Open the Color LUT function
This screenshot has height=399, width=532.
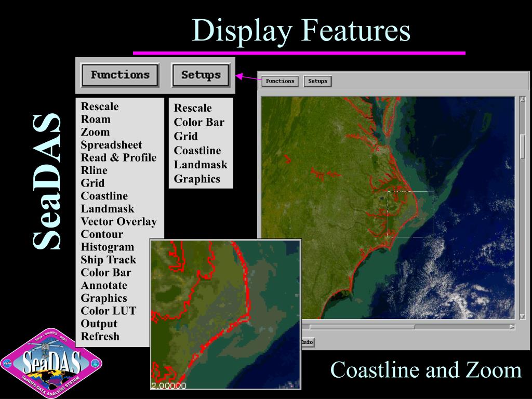pyautogui.click(x=108, y=311)
